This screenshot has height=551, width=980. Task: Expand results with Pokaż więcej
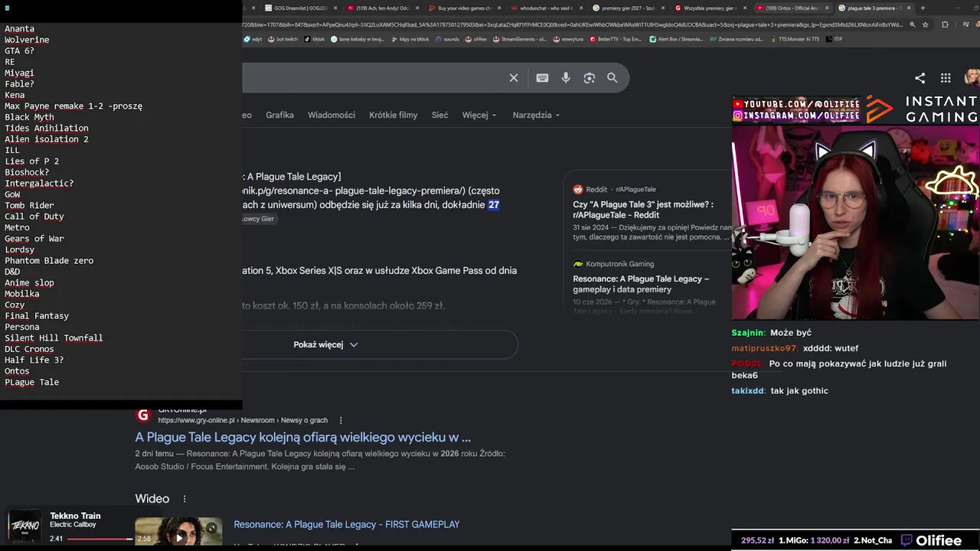(x=325, y=344)
